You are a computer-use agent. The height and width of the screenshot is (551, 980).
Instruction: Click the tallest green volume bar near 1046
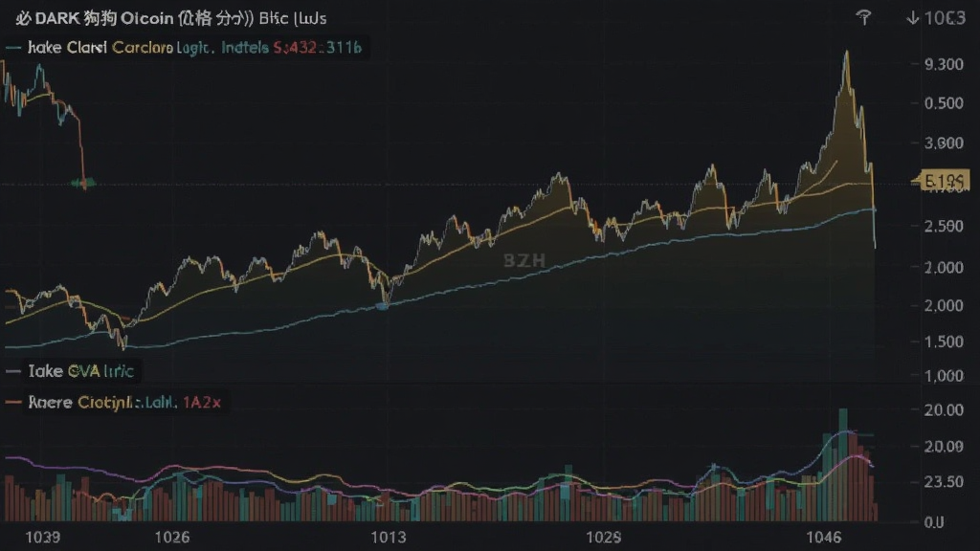(x=843, y=465)
